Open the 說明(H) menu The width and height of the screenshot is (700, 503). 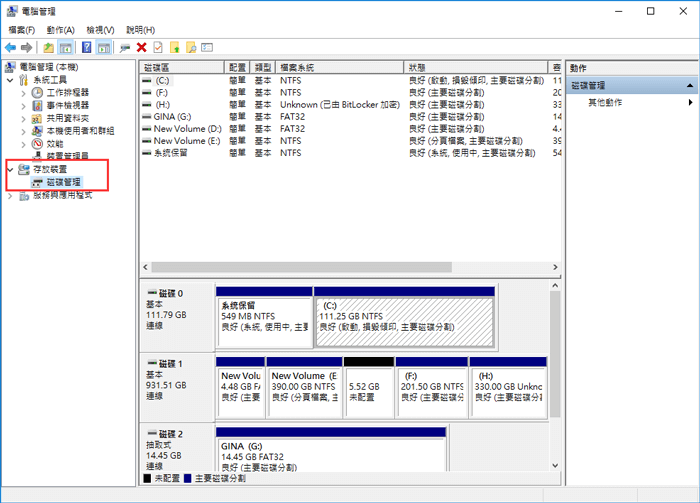(140, 30)
